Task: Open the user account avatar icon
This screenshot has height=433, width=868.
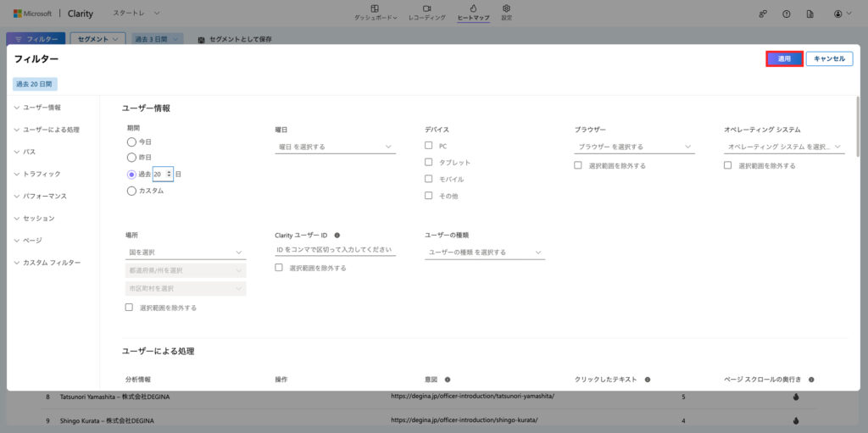Action: [839, 14]
